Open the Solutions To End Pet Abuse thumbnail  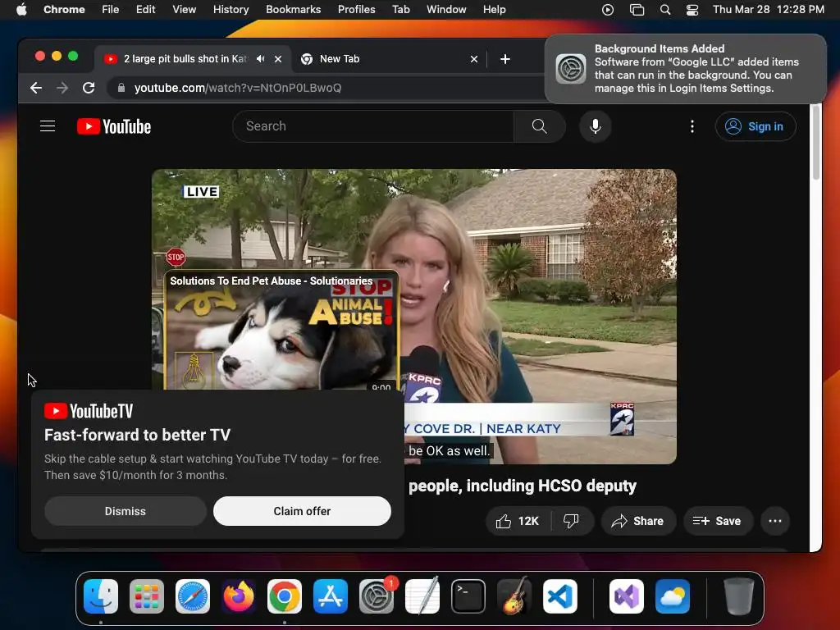[x=282, y=330]
